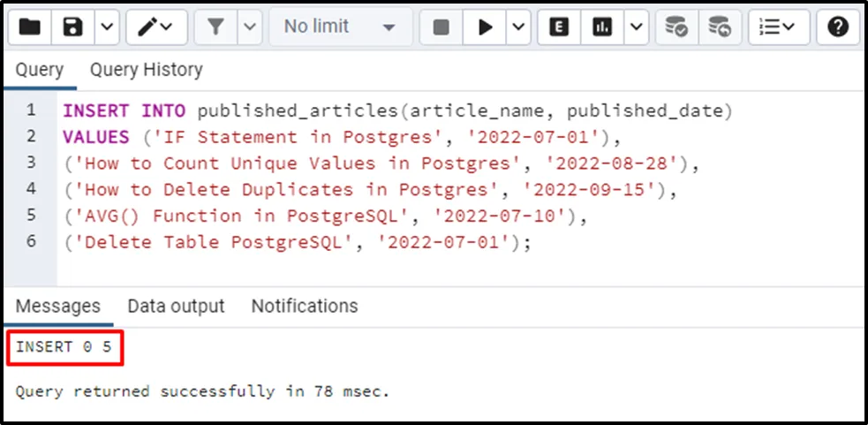
Task: Click the filter funnel icon
Action: [x=215, y=27]
